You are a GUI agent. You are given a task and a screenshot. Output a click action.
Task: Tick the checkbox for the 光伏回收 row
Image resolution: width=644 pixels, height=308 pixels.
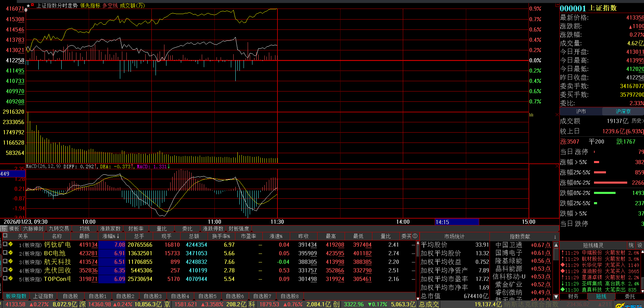(x=5, y=270)
